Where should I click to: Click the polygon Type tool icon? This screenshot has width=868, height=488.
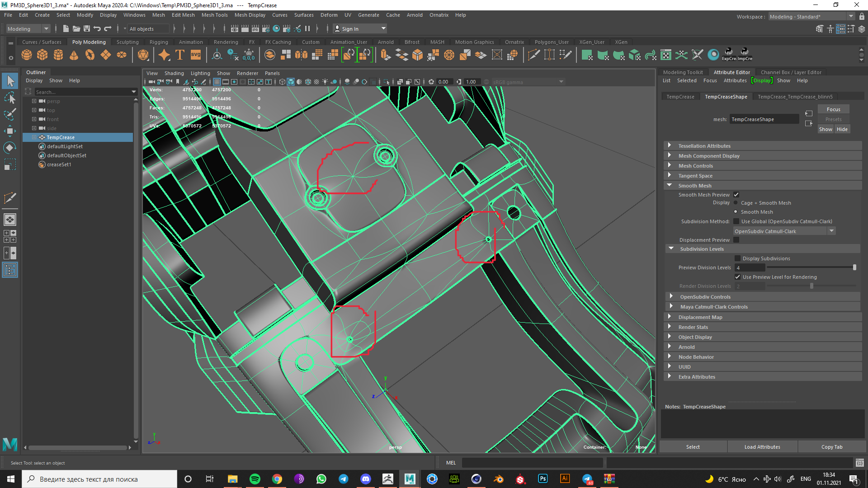[179, 55]
